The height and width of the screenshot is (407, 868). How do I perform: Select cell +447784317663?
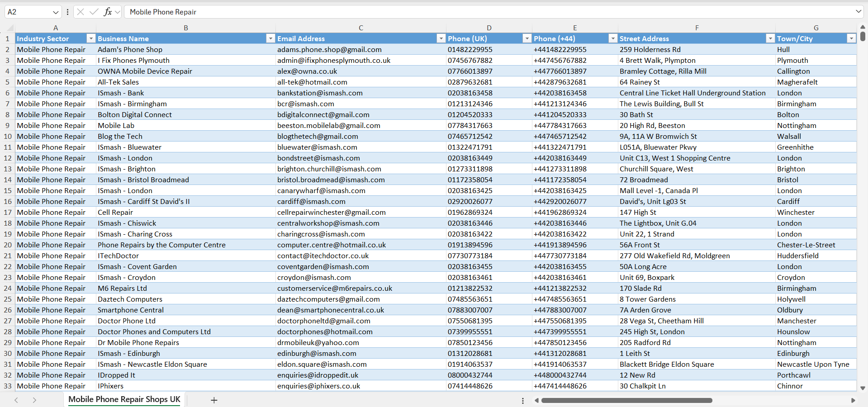(x=575, y=125)
